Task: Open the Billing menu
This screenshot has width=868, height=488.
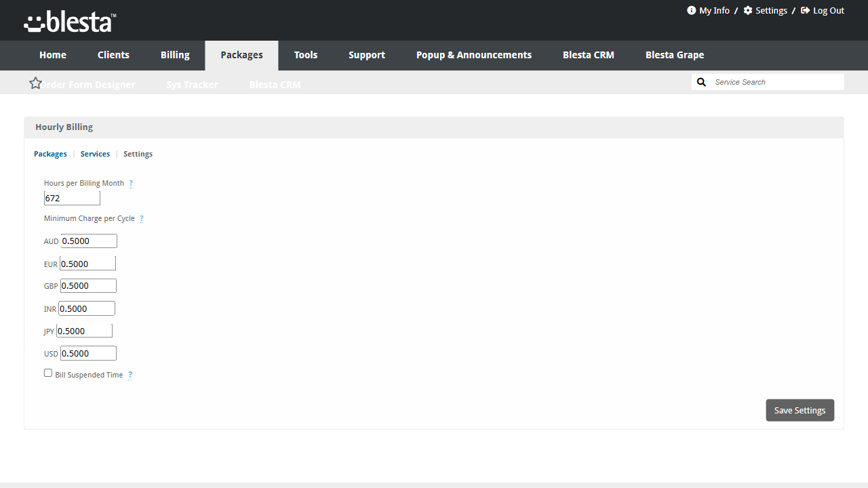Action: (175, 55)
